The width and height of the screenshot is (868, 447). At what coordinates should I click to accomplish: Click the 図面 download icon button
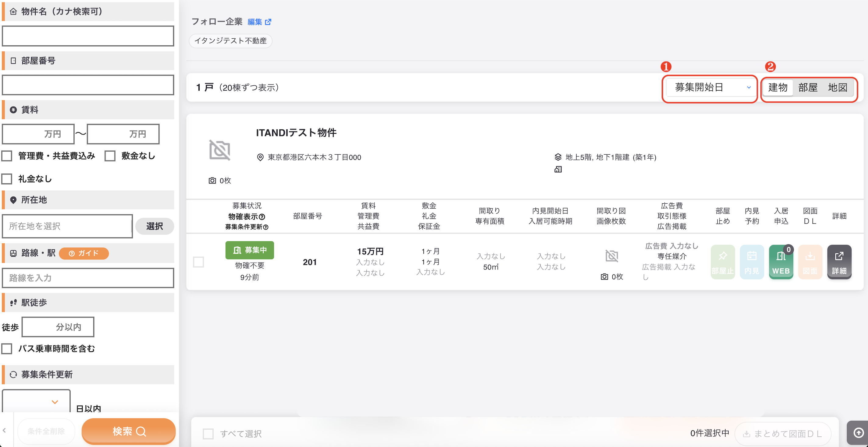[810, 262]
